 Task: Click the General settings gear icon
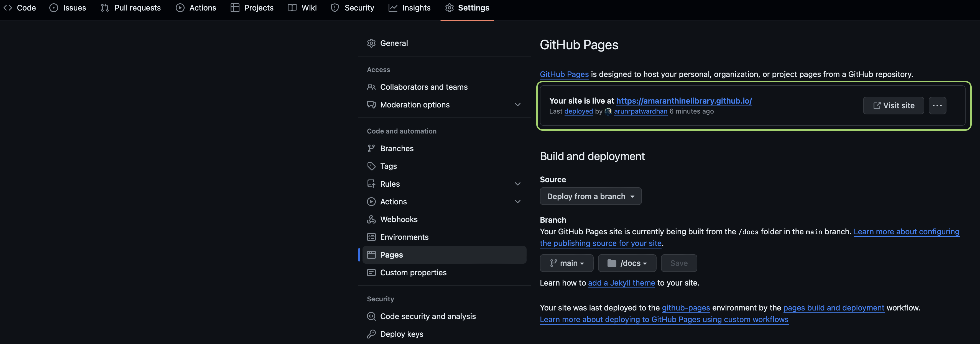click(371, 43)
